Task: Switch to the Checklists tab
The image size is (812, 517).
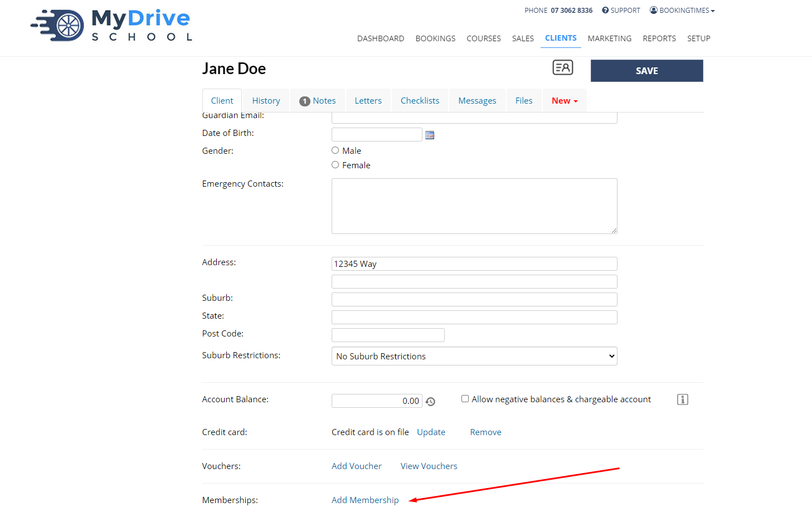Action: pos(420,101)
